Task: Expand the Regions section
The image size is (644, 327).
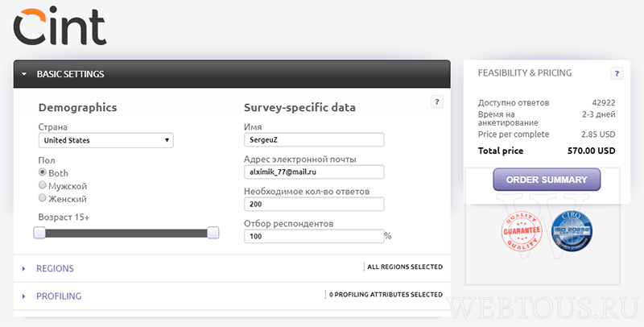Action: pos(55,268)
